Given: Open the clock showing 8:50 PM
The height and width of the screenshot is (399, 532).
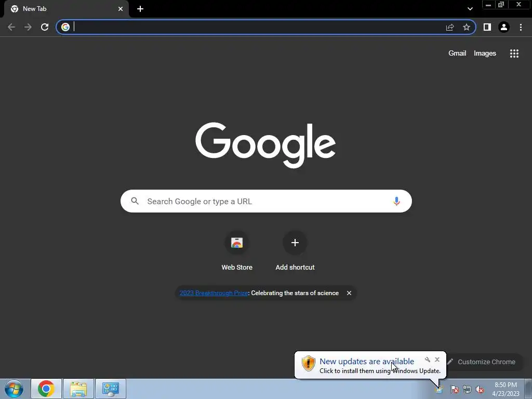Looking at the screenshot, I should pos(506,389).
